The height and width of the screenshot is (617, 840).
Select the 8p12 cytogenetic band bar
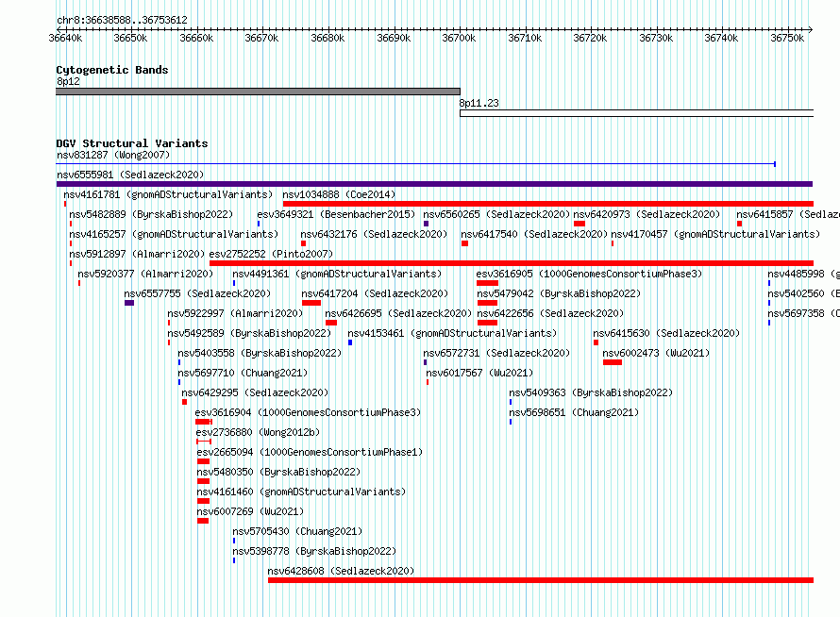click(x=258, y=92)
